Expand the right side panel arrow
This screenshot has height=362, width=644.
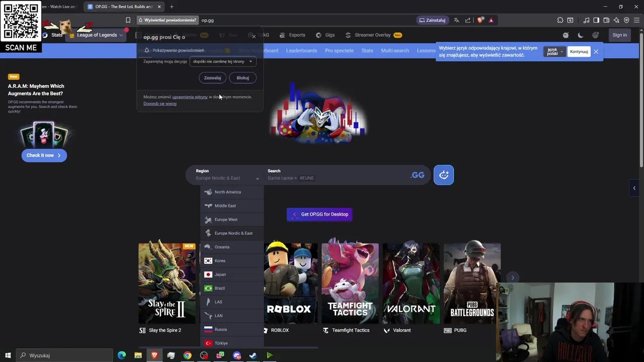tap(634, 188)
